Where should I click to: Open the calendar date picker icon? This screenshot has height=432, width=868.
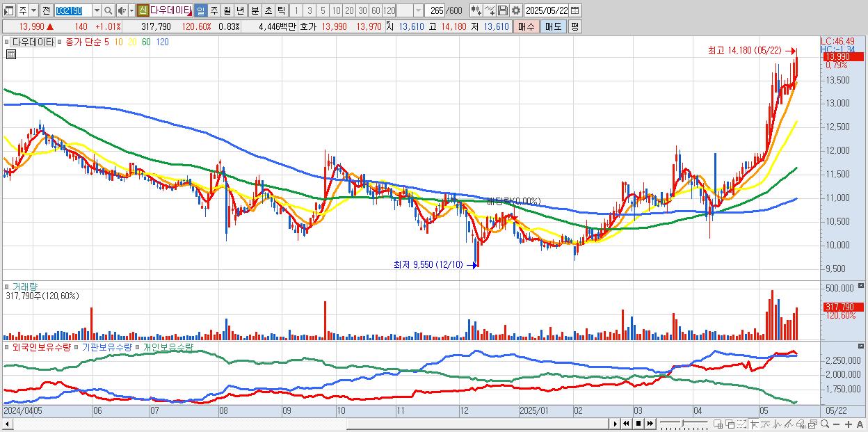[575, 10]
